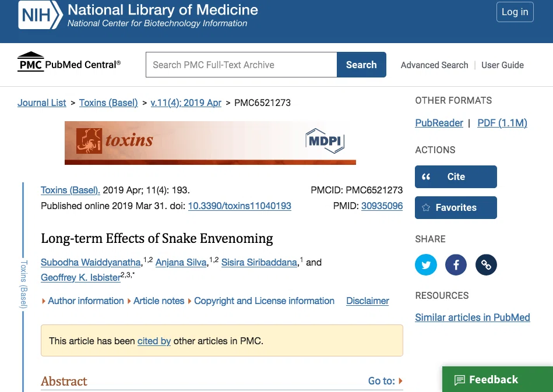Share article on Twitter
Viewport: 553px width, 392px height.
pos(426,264)
